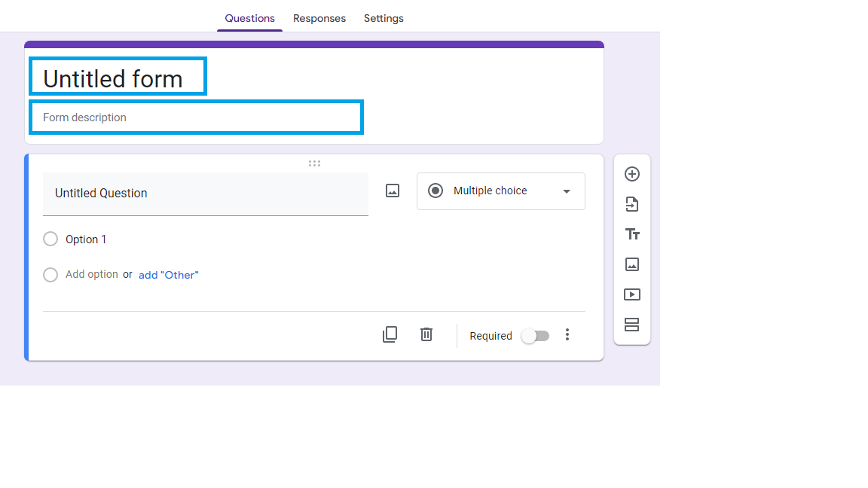Image resolution: width=868 pixels, height=488 pixels.
Task: Delete the Untitled Question
Action: coord(426,334)
